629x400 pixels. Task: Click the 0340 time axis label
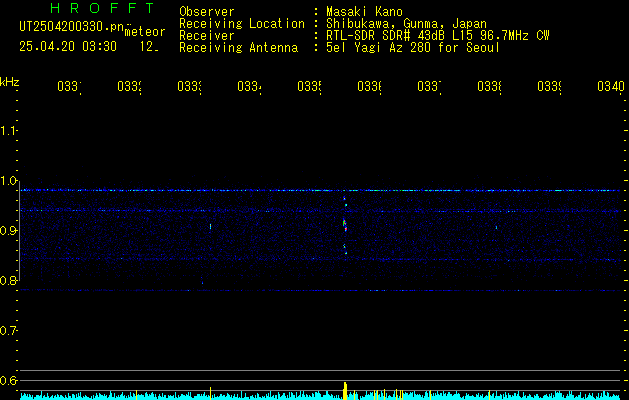611,86
